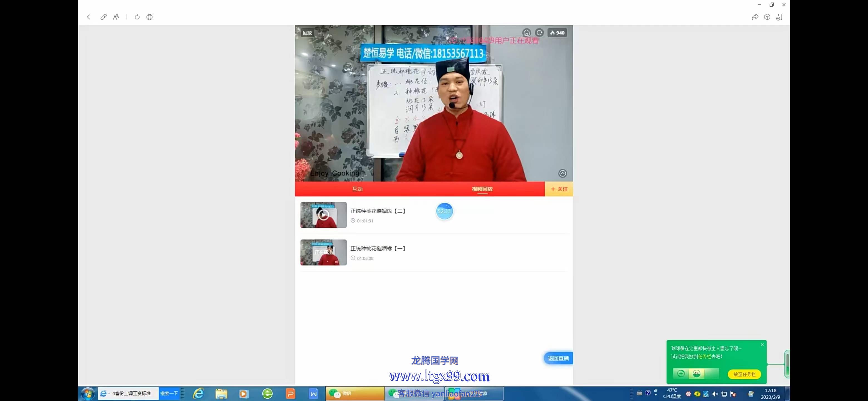The image size is (868, 401).
Task: Copy the page link with chain icon
Action: (x=103, y=17)
